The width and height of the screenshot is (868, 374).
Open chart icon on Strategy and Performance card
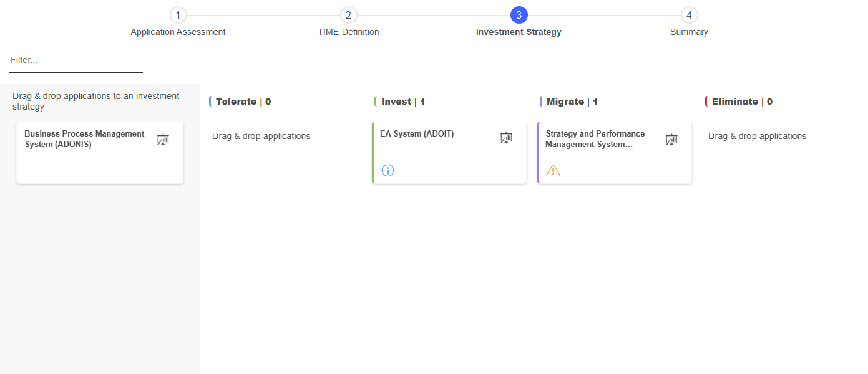point(671,140)
